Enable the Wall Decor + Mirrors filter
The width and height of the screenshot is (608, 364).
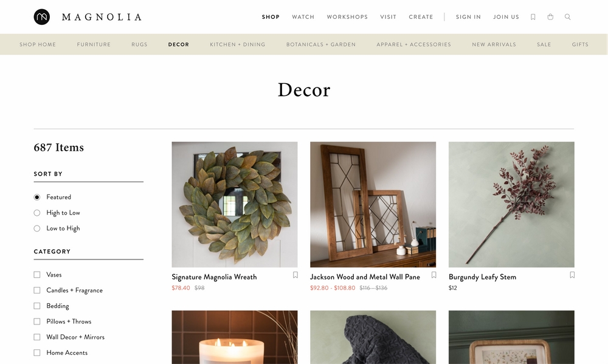click(37, 337)
